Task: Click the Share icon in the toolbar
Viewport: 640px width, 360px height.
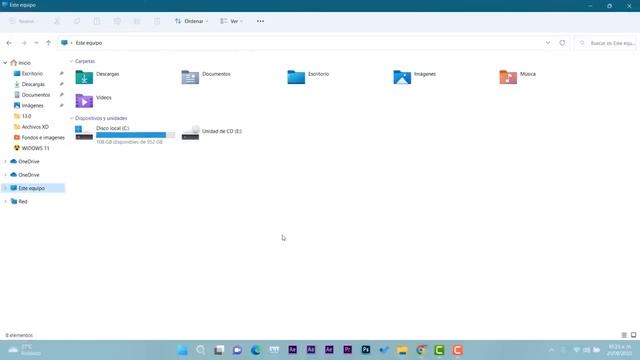Action: point(137,21)
